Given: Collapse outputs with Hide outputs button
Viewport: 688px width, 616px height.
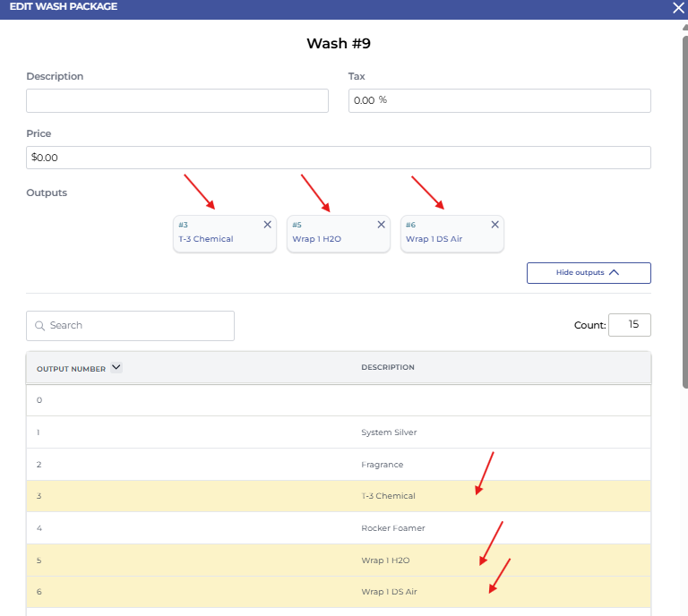Looking at the screenshot, I should click(589, 273).
